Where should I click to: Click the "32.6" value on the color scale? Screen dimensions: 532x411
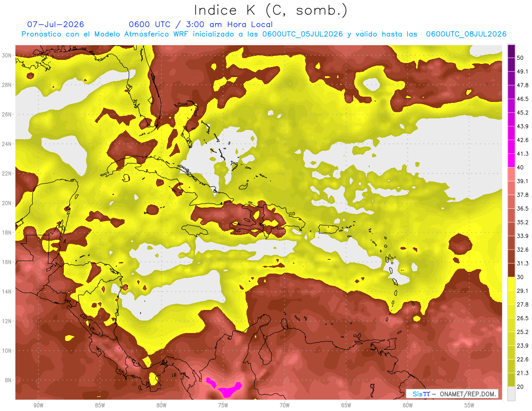click(x=523, y=250)
